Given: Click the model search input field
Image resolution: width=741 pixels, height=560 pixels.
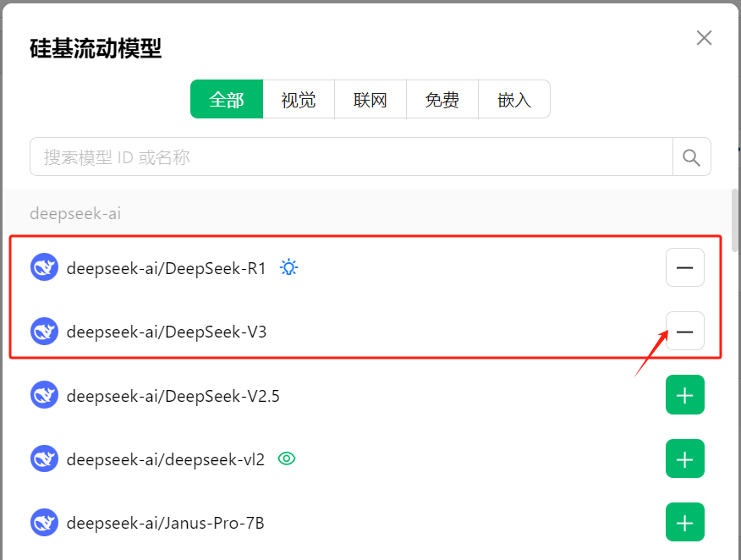Looking at the screenshot, I should [338, 156].
